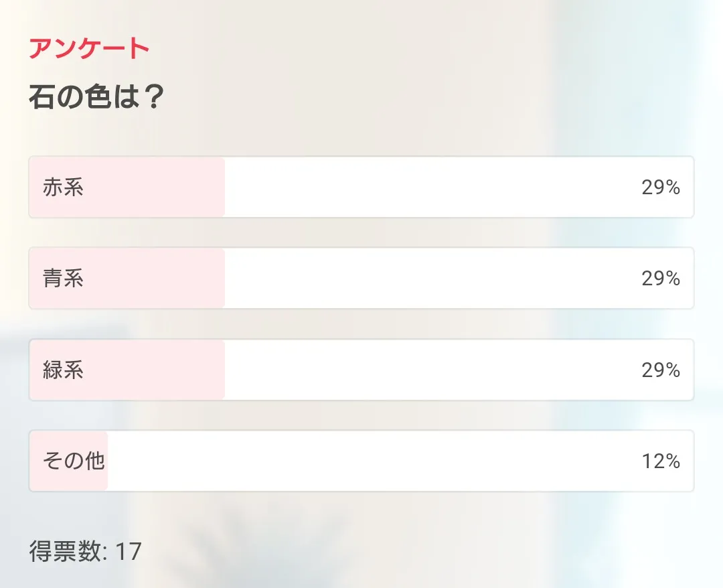723x588 pixels.
Task: Click the white unfilled middle of 緑系 bar
Action: tap(428, 370)
